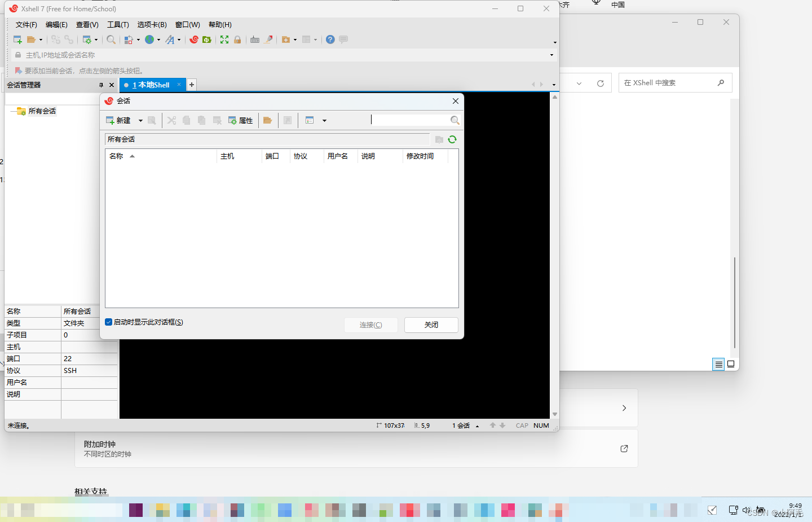Screen dimensions: 812x522
Task: Click the highlight pen icon in toolbar
Action: (268, 40)
